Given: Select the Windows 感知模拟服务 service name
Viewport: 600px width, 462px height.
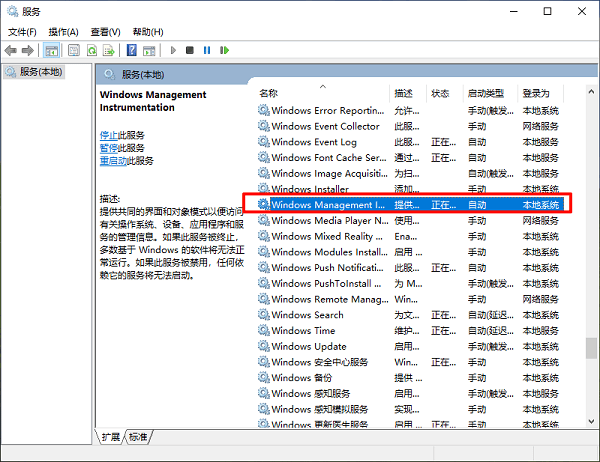Looking at the screenshot, I should (x=320, y=409).
